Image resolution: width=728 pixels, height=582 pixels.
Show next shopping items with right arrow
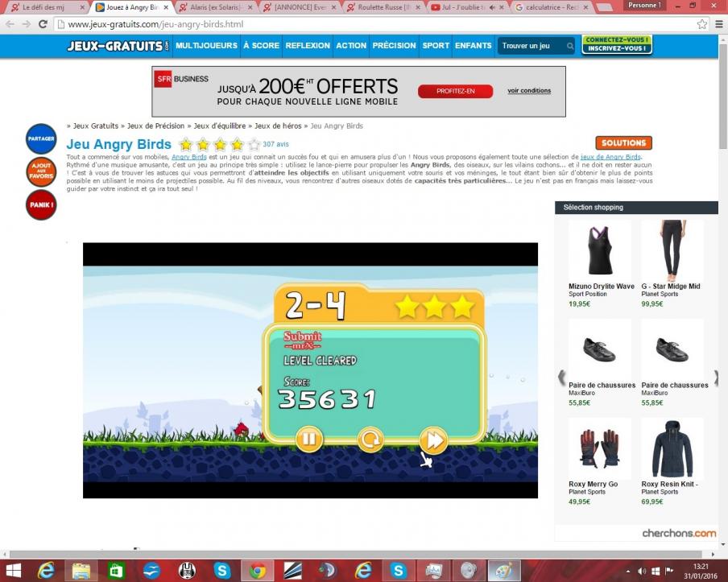716,377
